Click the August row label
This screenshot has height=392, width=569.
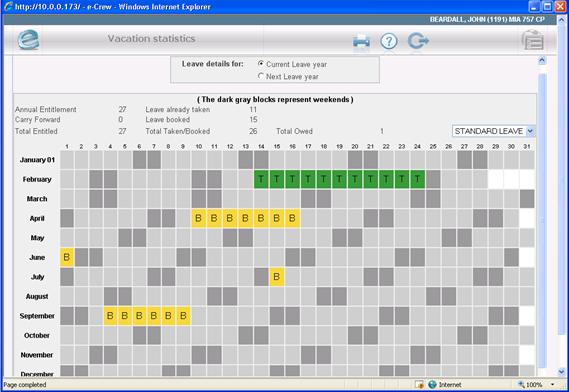[37, 297]
